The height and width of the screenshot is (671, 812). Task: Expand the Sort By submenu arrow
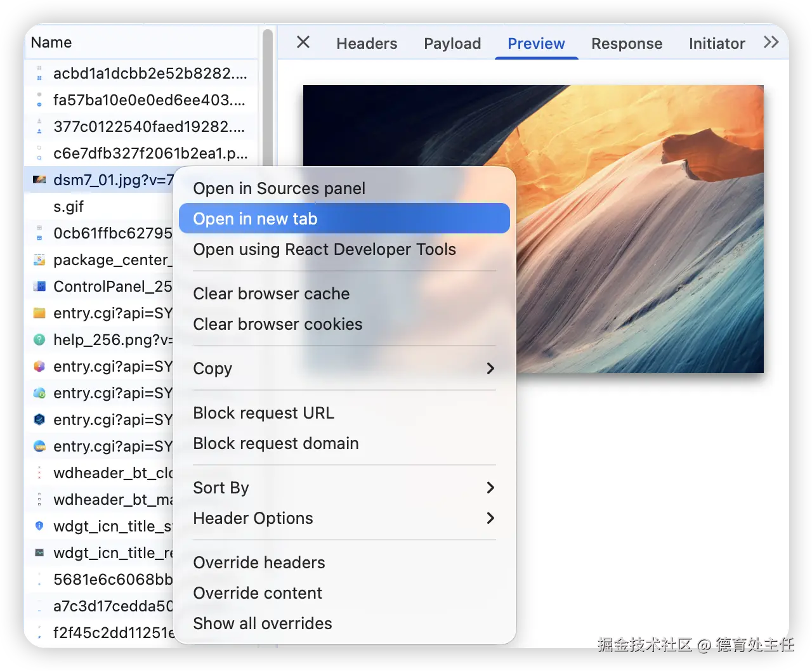(x=490, y=488)
